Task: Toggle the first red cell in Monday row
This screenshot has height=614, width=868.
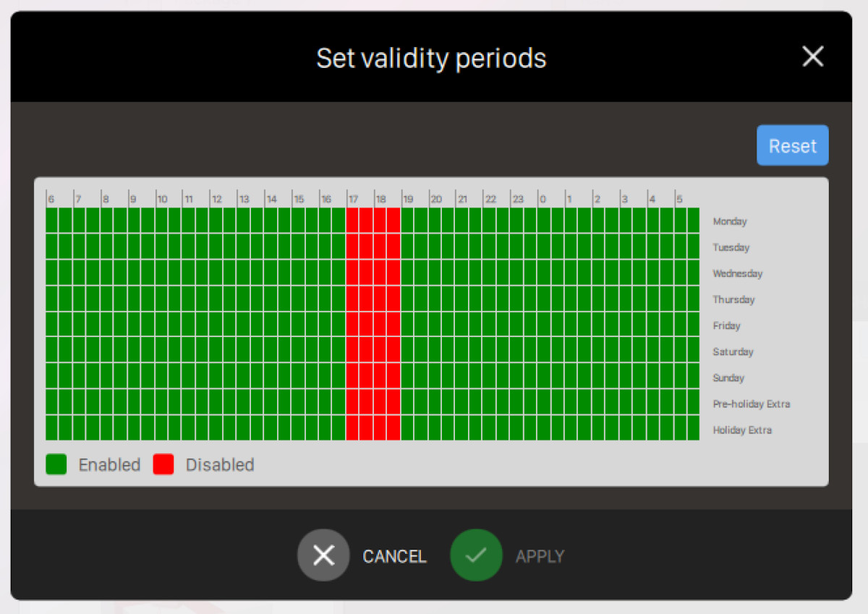Action: tap(352, 221)
